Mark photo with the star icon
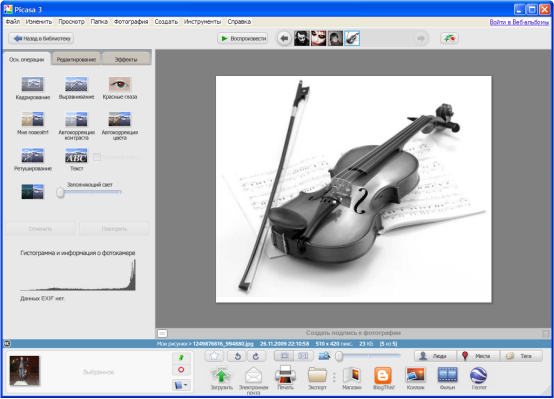 (214, 356)
